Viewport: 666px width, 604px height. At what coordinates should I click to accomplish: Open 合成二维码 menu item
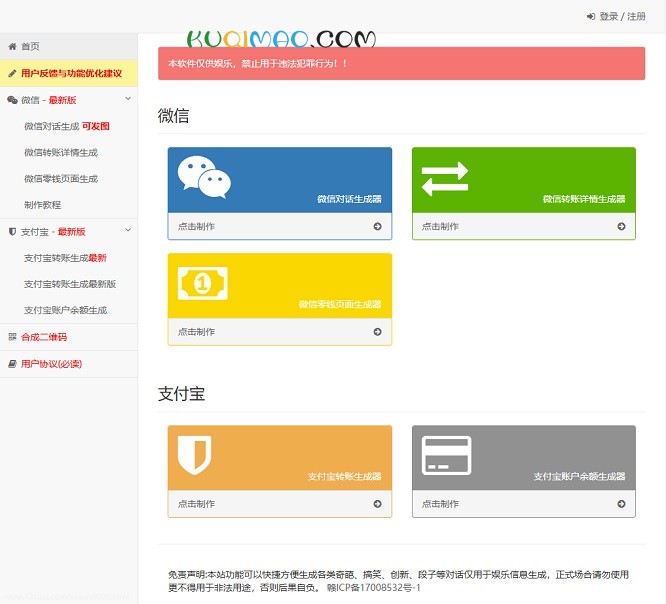pos(68,337)
